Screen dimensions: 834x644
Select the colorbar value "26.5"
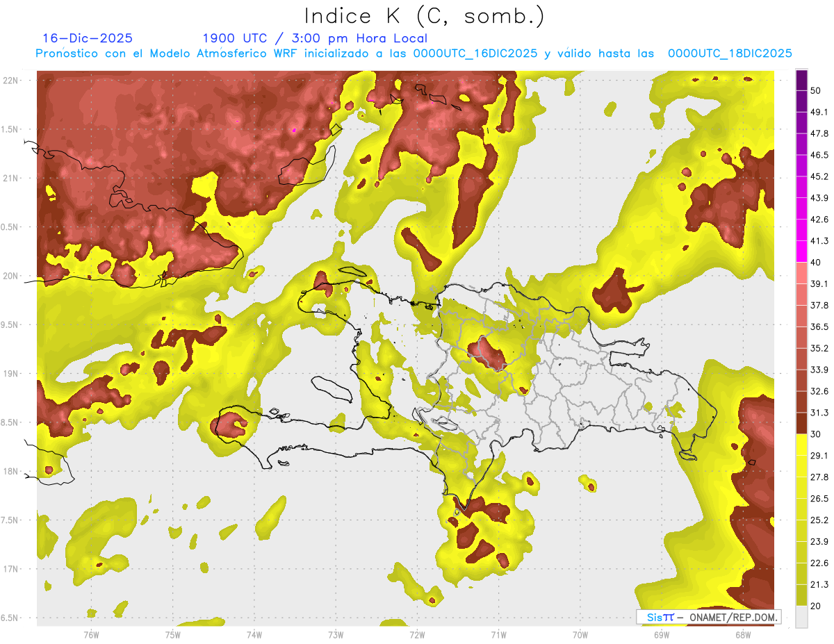pos(819,498)
